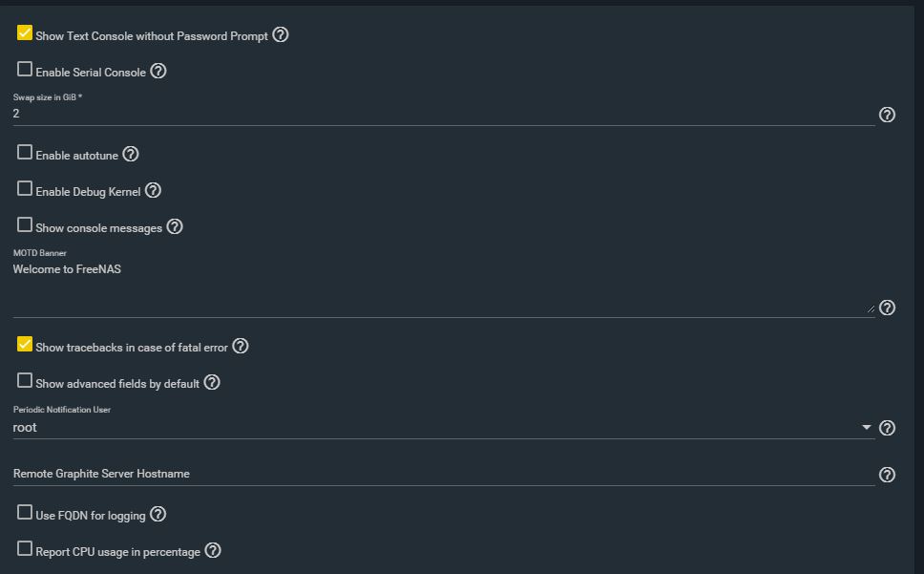The image size is (924, 574).
Task: Open help for Show Text Console without Password Prompt
Action: point(281,34)
